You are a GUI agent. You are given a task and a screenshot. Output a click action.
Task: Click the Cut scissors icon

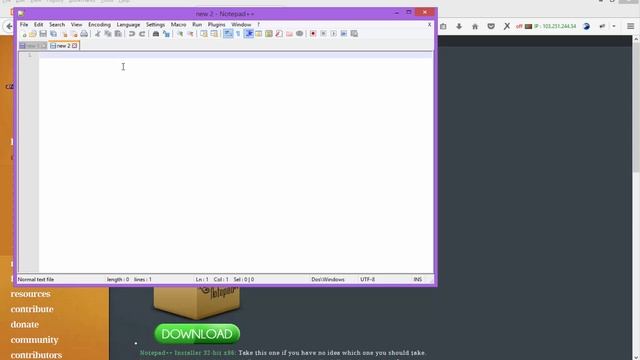pos(98,34)
